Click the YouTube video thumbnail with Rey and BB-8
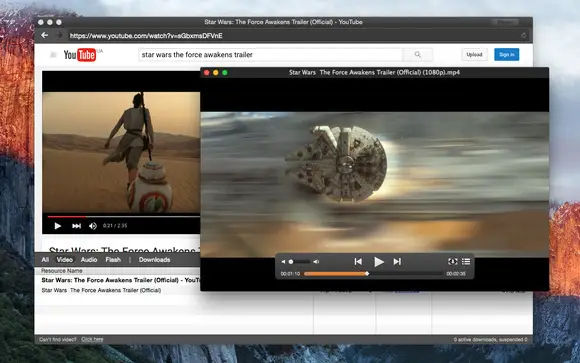 (121, 152)
